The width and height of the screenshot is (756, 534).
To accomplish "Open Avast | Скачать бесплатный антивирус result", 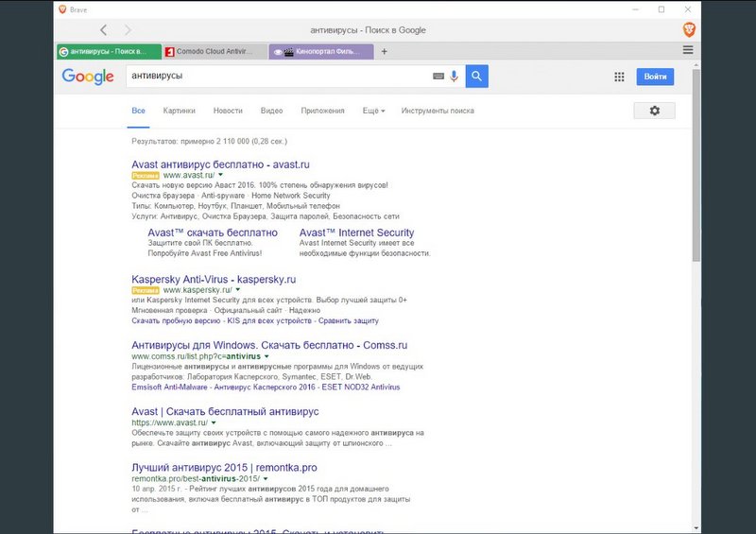I will 225,412.
